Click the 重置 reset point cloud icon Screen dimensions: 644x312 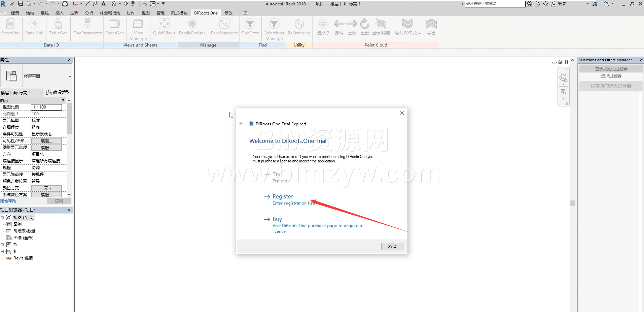coord(365,27)
